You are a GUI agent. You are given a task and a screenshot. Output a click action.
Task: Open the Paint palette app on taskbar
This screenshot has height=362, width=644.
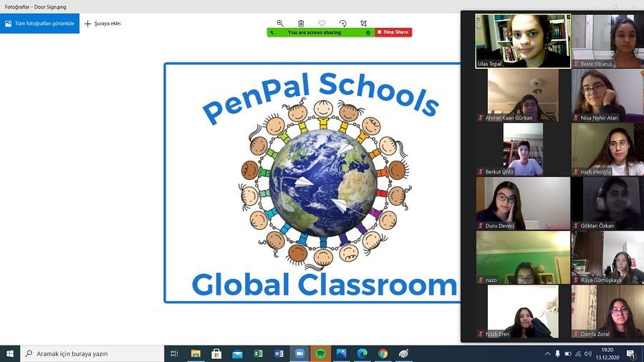404,353
